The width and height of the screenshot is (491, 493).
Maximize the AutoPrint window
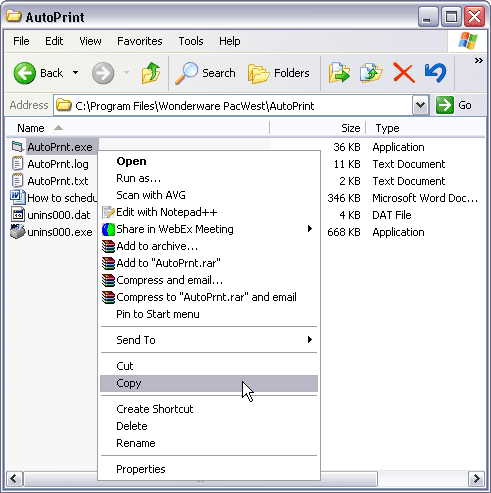coord(451,17)
